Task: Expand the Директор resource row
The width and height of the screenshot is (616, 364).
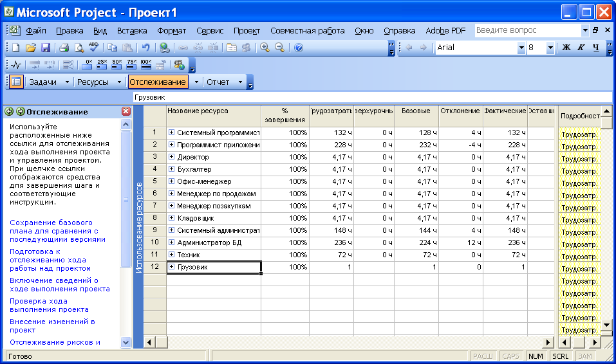Action: (x=171, y=157)
